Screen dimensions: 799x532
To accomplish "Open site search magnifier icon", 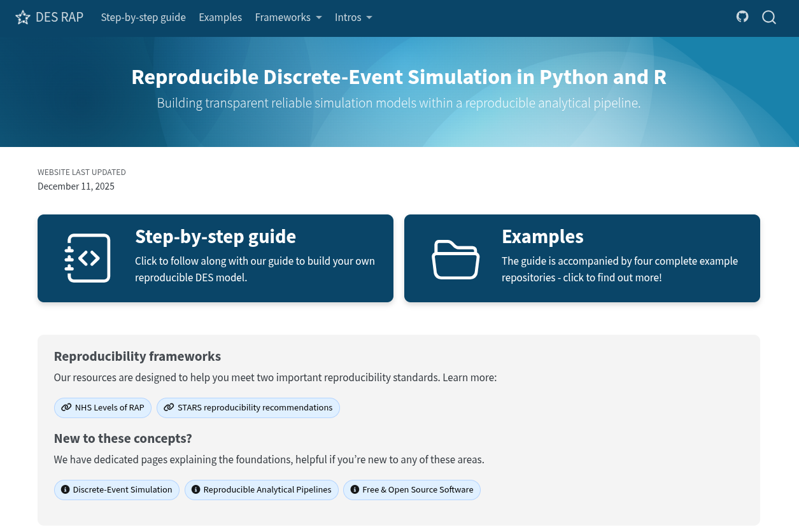I will pos(769,17).
